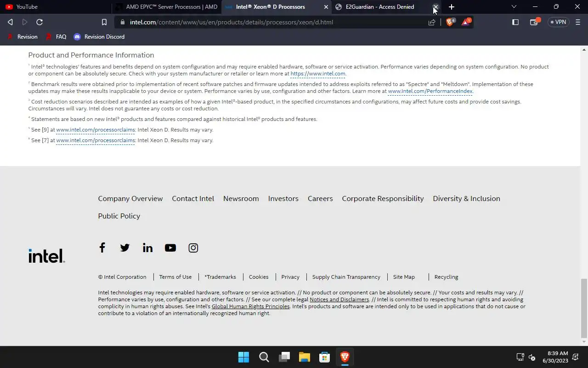
Task: Open the tab search dropdown chevron
Action: pos(514,7)
